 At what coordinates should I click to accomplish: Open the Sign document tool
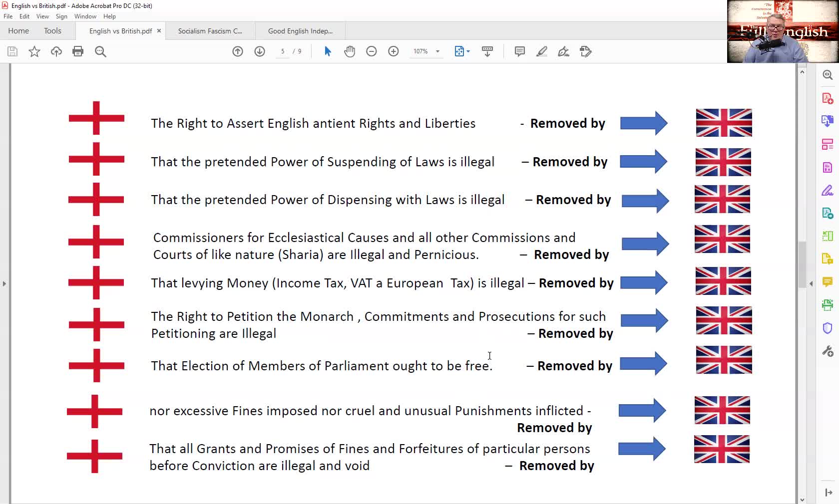point(564,51)
